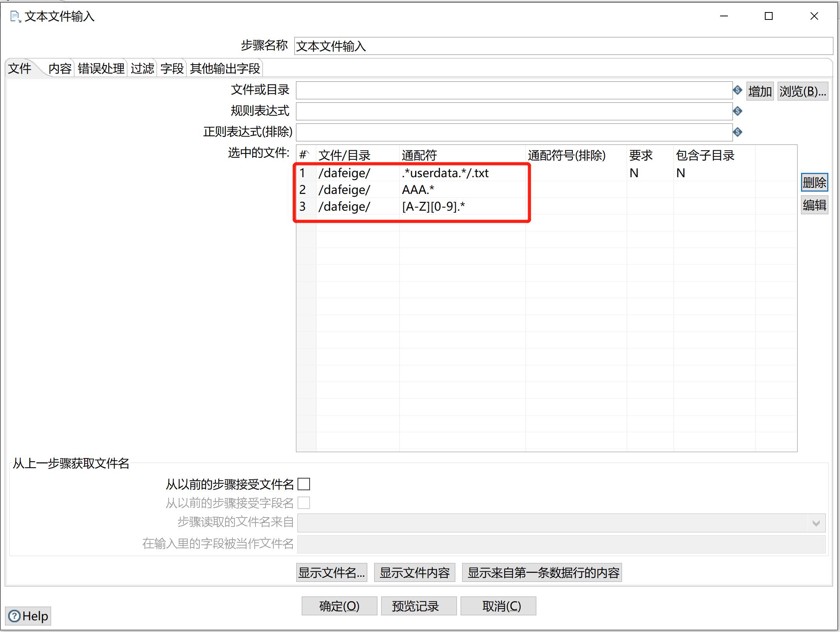
Task: Select wildcard cell .*userdata.*/.txt
Action: tap(462, 173)
